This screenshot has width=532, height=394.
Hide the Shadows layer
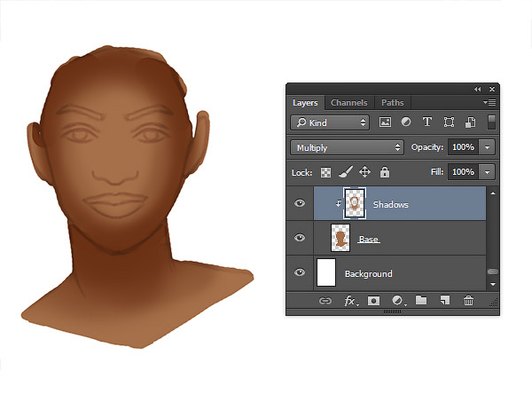(x=300, y=203)
